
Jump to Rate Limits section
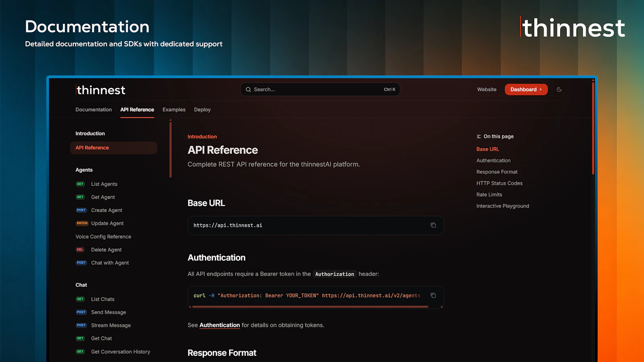pos(489,194)
